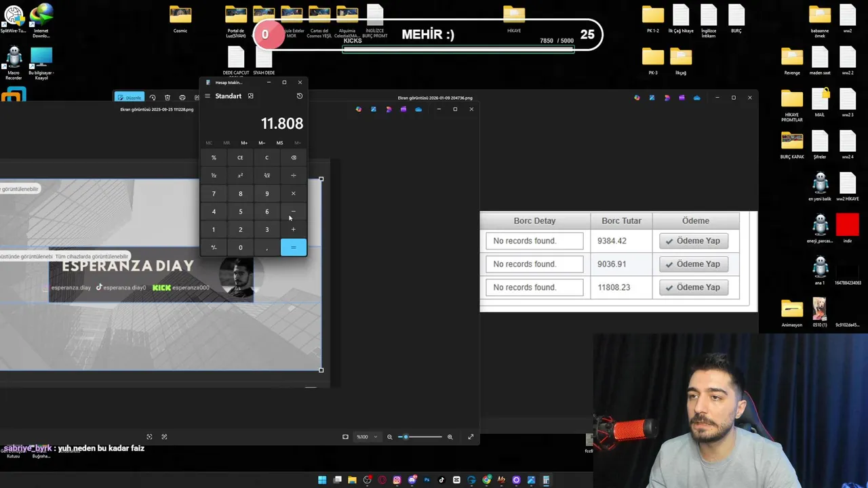The width and height of the screenshot is (868, 488).
Task: Click the x squared key
Action: click(240, 176)
